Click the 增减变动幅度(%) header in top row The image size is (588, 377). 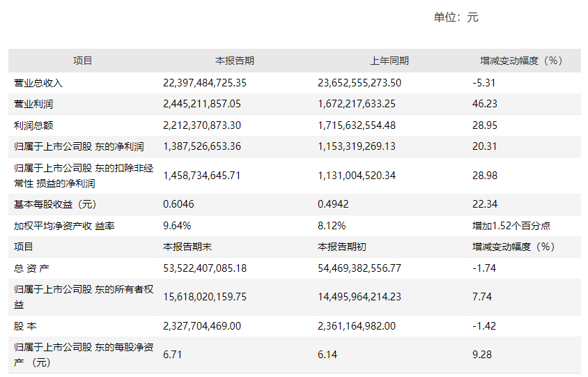(521, 61)
